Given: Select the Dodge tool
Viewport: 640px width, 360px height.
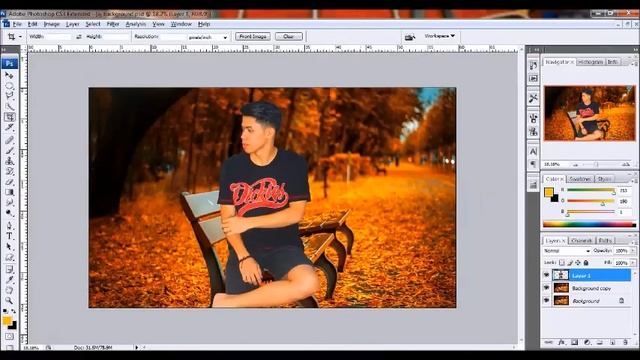Looking at the screenshot, I should point(9,213).
